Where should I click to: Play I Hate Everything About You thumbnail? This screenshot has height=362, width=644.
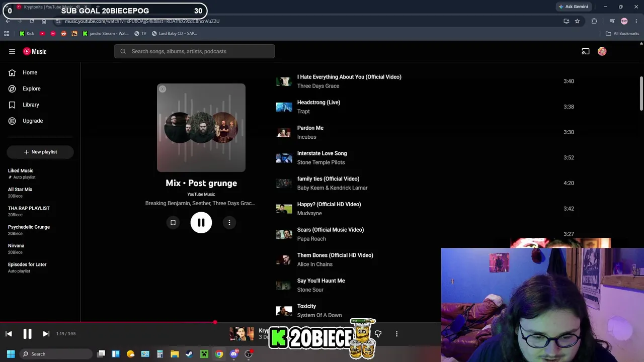tap(284, 81)
